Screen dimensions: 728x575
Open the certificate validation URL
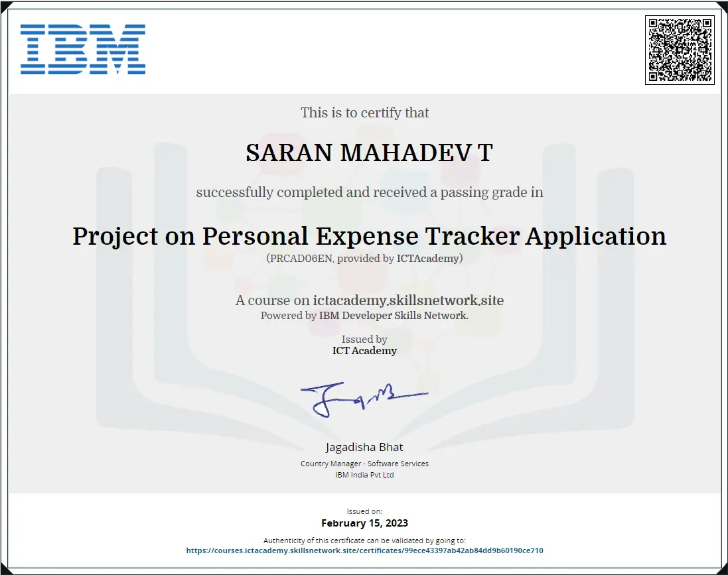click(364, 550)
